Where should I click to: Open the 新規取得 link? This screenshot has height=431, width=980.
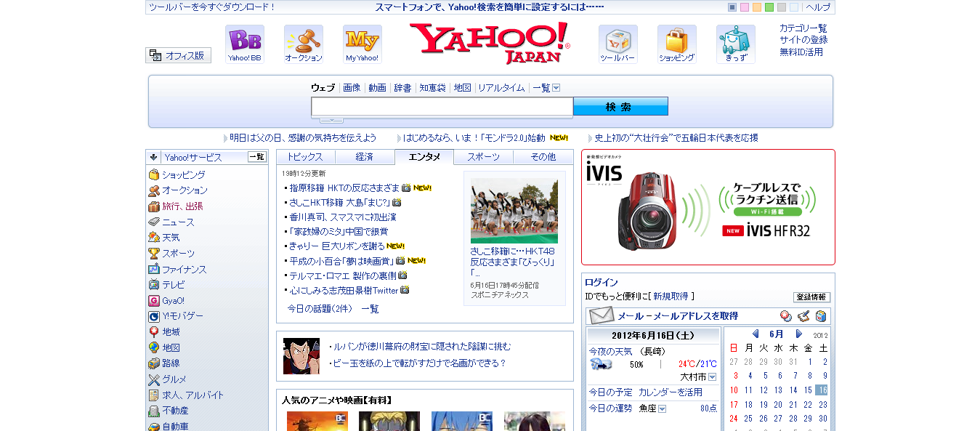[x=671, y=297]
